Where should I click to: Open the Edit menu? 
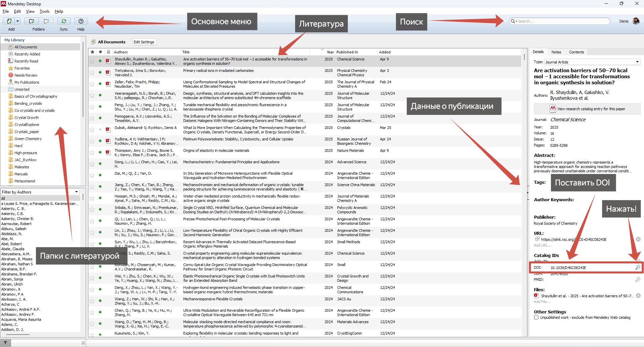pyautogui.click(x=17, y=11)
